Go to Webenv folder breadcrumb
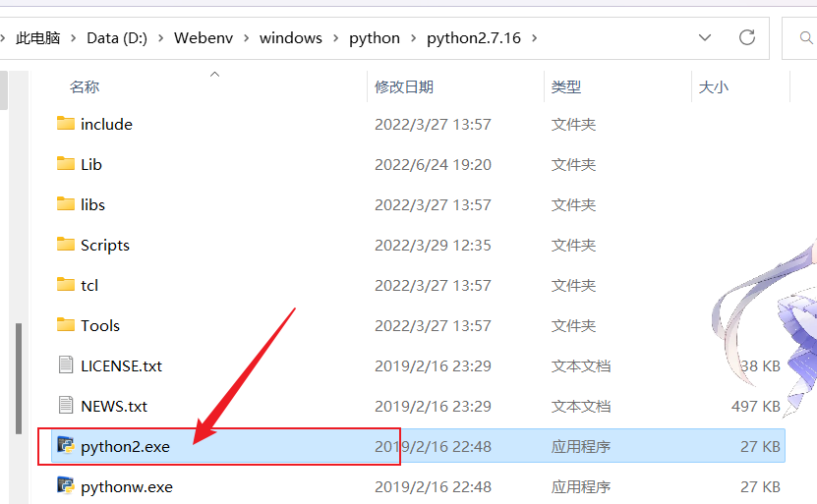The image size is (817, 504). click(x=204, y=38)
